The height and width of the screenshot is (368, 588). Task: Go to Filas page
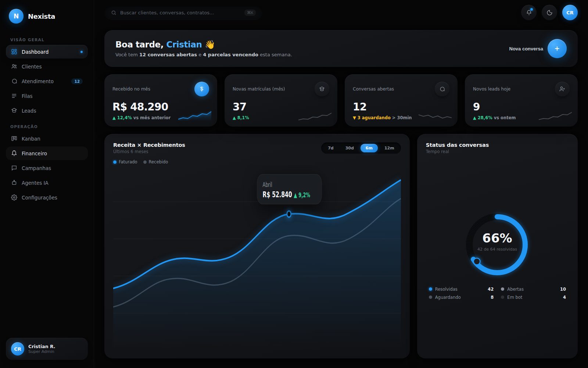47,96
